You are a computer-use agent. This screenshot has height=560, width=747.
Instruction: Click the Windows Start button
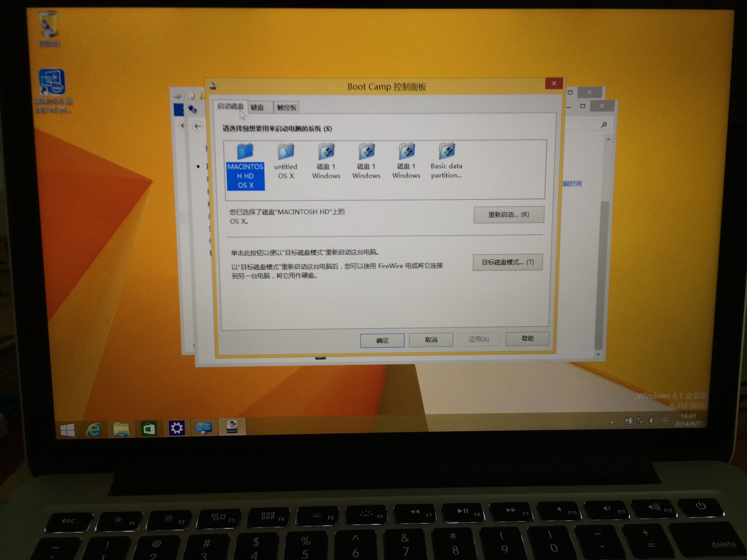67,430
